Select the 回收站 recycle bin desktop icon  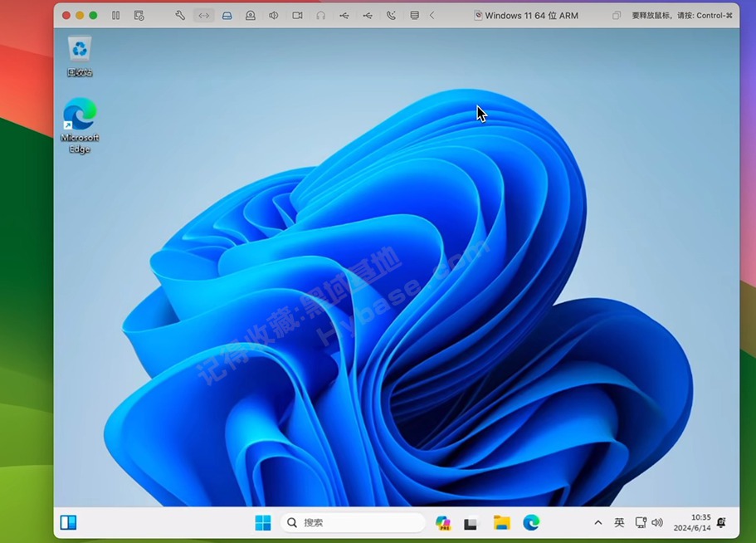point(80,56)
